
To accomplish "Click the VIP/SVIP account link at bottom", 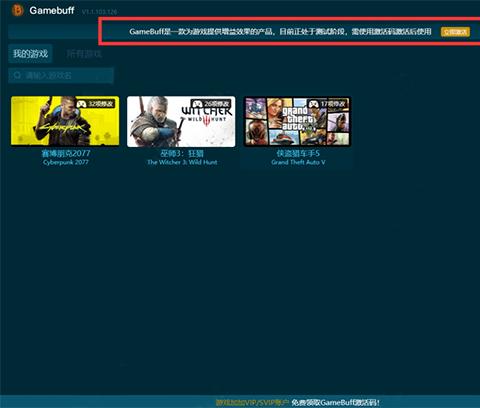I will (252, 403).
